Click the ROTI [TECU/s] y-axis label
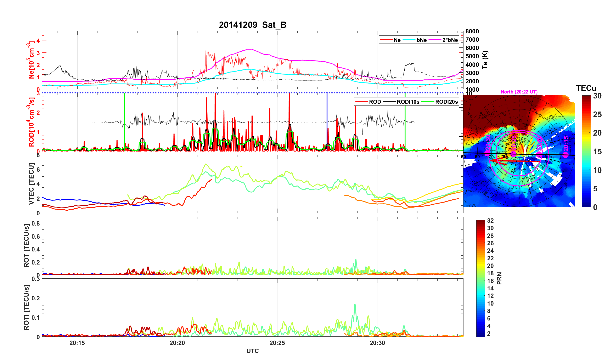Image resolution: width=602 pixels, height=364 pixels. (26, 307)
